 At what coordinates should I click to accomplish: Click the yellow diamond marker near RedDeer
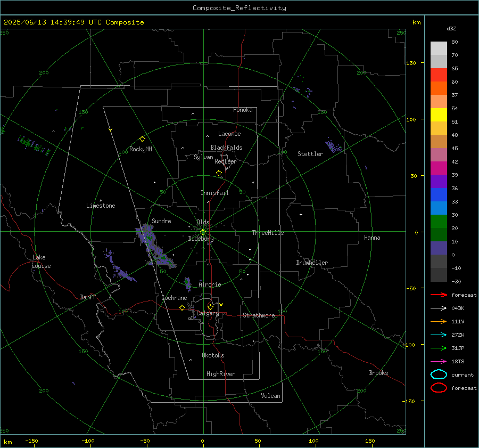219,173
